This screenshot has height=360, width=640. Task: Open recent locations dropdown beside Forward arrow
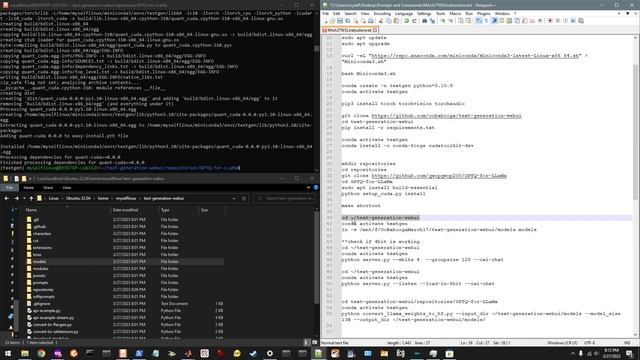coord(24,198)
